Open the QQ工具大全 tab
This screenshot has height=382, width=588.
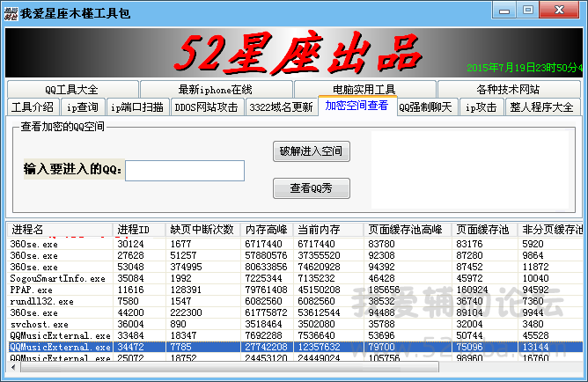click(73, 90)
